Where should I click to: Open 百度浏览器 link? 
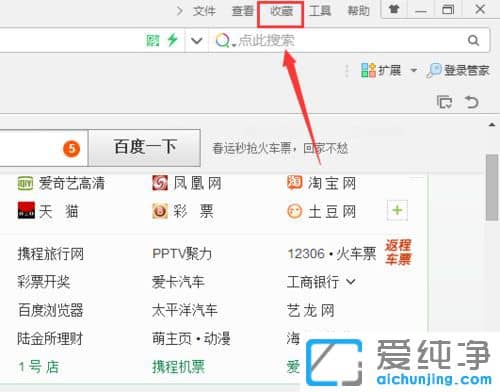point(51,310)
